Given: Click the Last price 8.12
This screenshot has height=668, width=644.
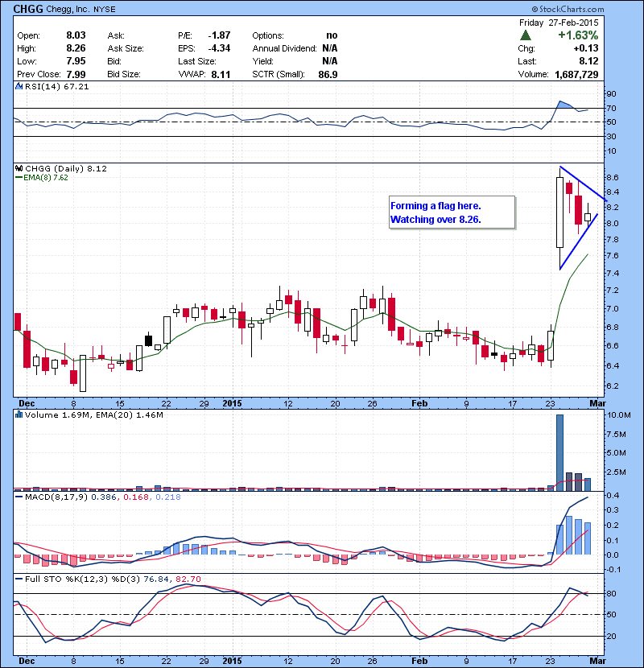Looking at the screenshot, I should coord(588,61).
